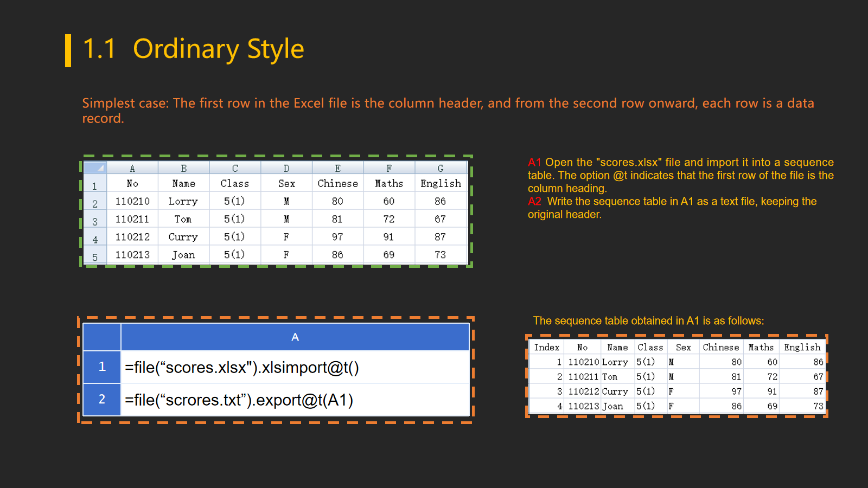The width and height of the screenshot is (868, 488).
Task: Click the Excel cell with No 110213
Action: pyautogui.click(x=132, y=254)
